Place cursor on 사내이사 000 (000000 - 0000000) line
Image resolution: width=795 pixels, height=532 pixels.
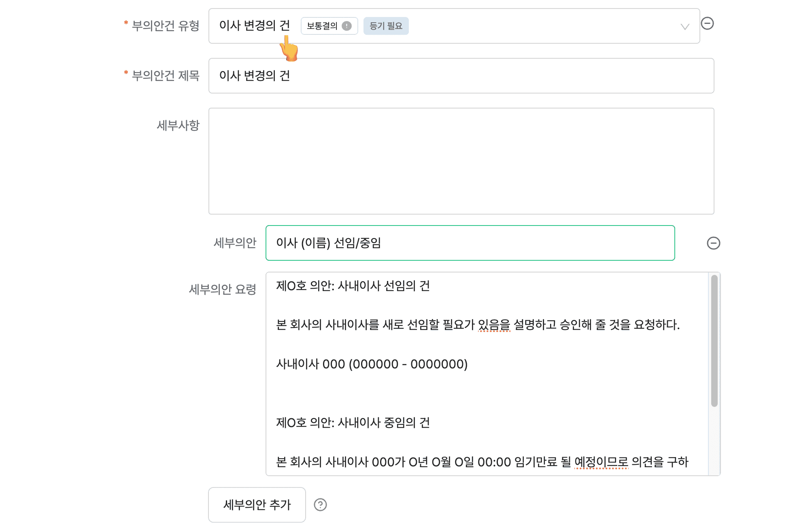pyautogui.click(x=372, y=364)
